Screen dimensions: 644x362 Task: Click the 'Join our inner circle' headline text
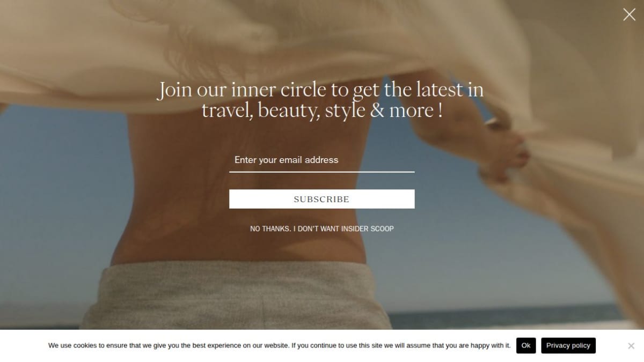(x=321, y=99)
